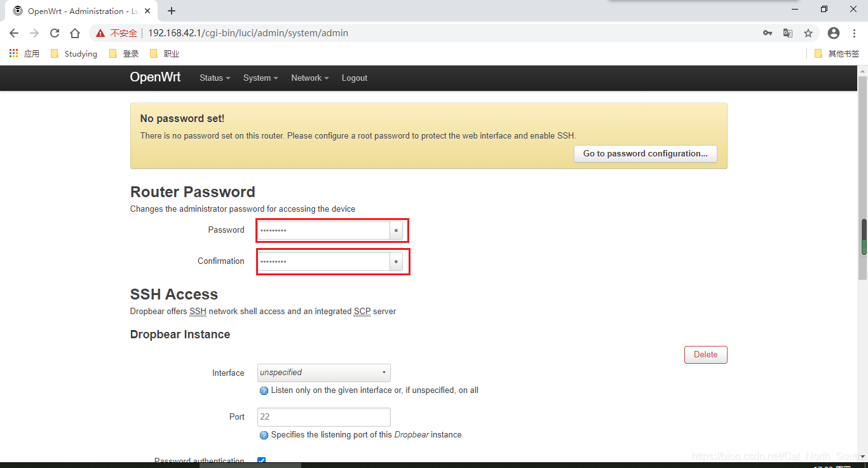Click the address bar URL
This screenshot has width=868, height=468.
click(248, 33)
